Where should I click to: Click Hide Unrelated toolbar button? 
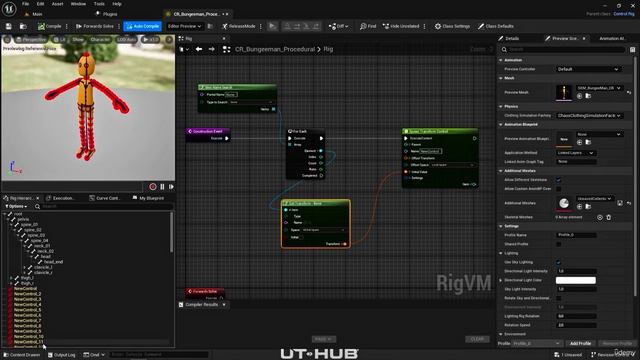pos(401,26)
